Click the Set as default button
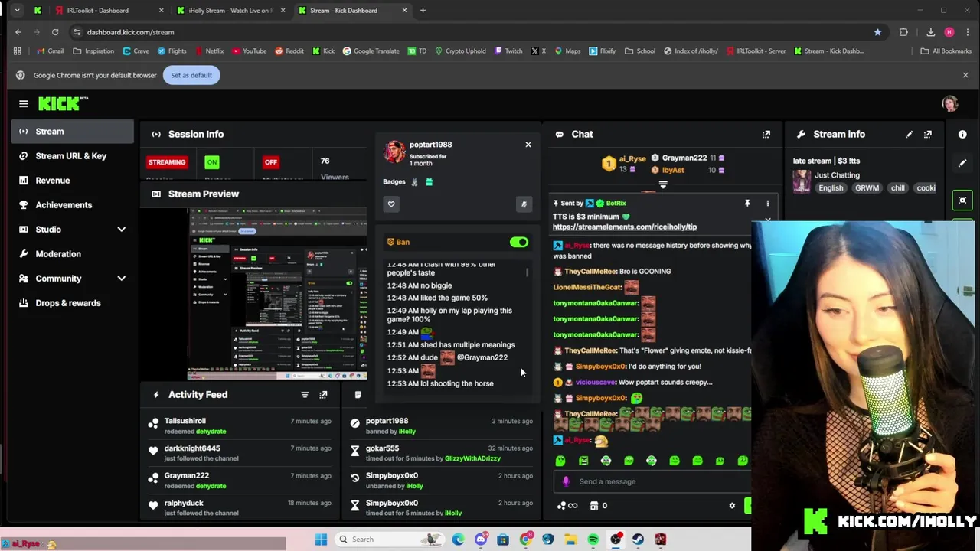Viewport: 980px width, 551px height. pyautogui.click(x=191, y=75)
